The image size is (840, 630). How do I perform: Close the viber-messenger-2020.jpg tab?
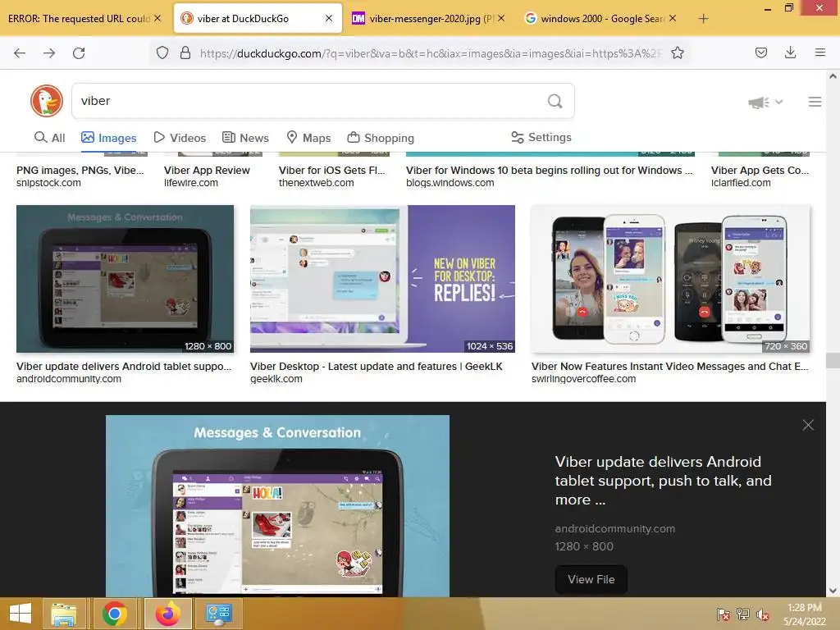[x=501, y=18]
